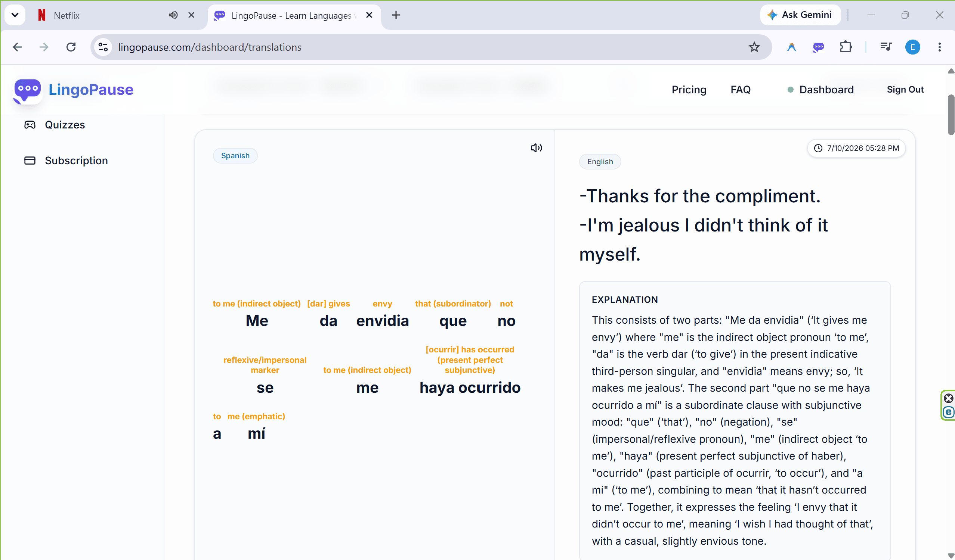Click the Quizzes gamepad icon
The image size is (955, 560).
pyautogui.click(x=30, y=125)
